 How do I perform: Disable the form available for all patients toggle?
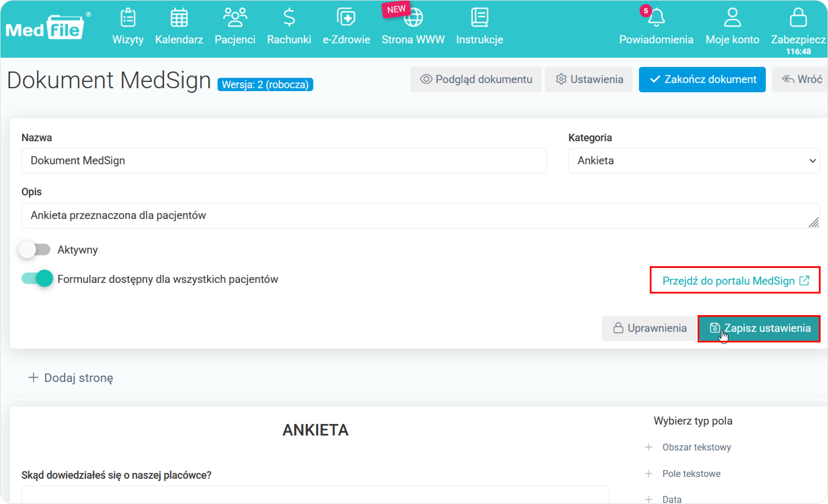coord(37,278)
